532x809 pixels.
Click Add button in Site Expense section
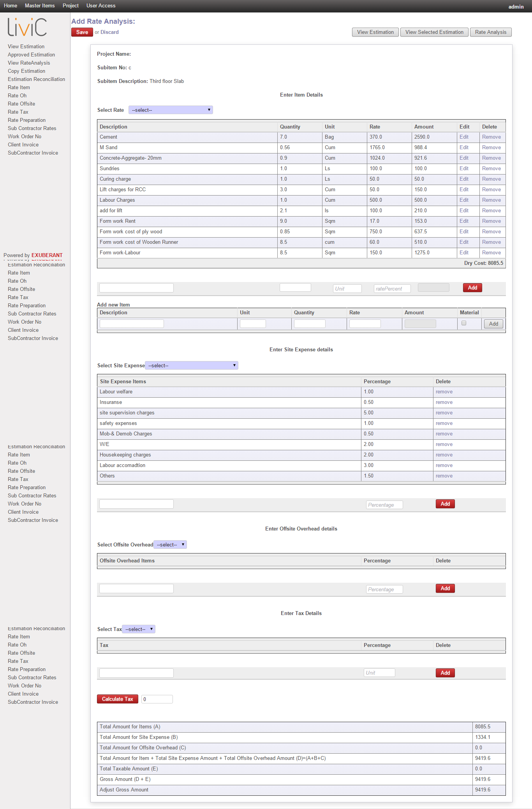(x=445, y=504)
